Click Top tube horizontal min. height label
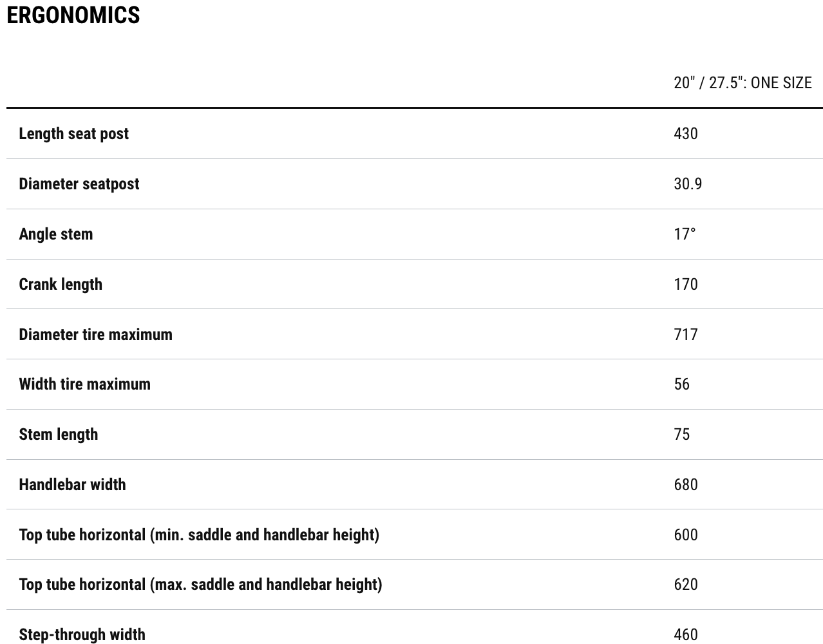The image size is (823, 644). pyautogui.click(x=199, y=535)
